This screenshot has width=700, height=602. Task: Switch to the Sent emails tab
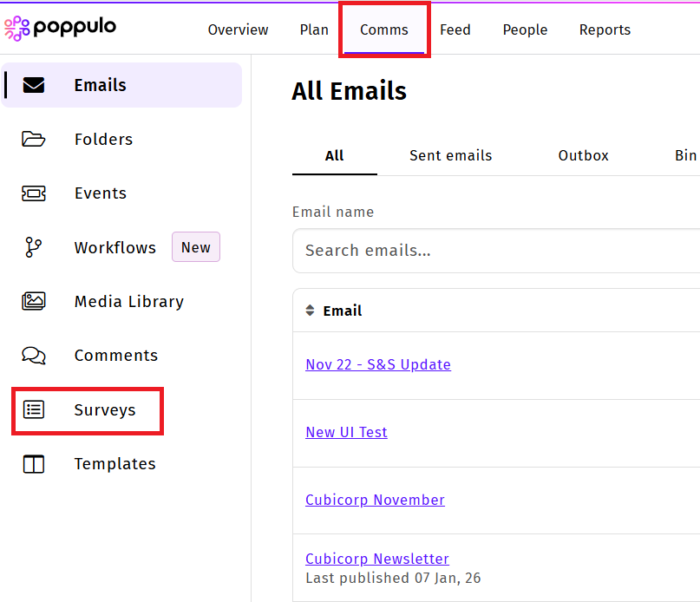point(450,155)
